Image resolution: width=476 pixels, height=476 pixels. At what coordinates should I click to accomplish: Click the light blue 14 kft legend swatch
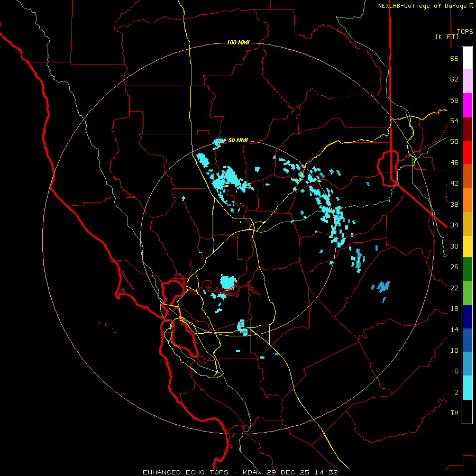(467, 363)
